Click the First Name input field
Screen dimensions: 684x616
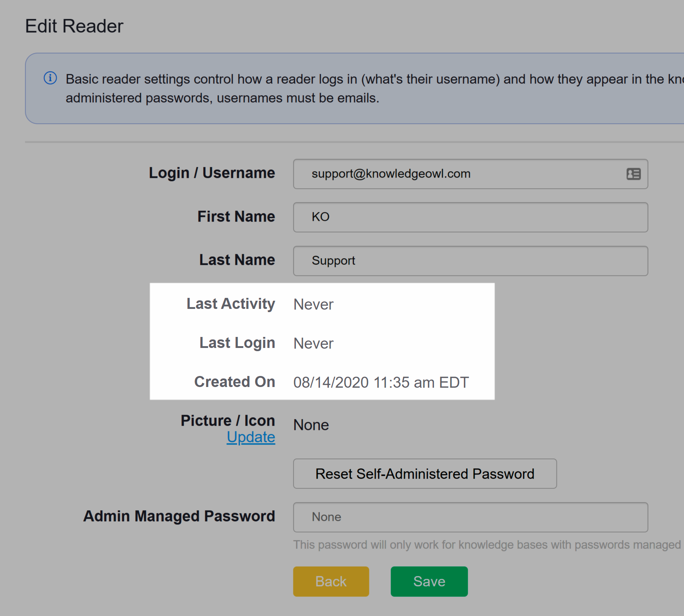tap(470, 217)
